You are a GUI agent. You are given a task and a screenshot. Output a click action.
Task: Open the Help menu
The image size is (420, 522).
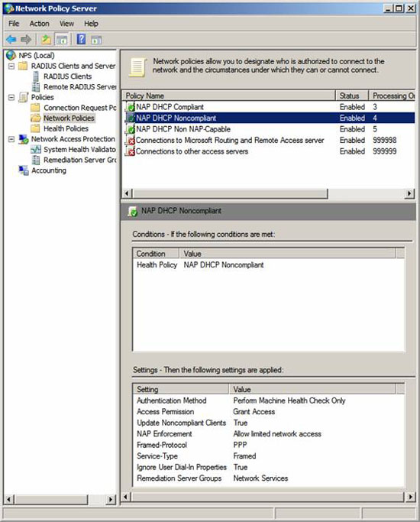91,24
